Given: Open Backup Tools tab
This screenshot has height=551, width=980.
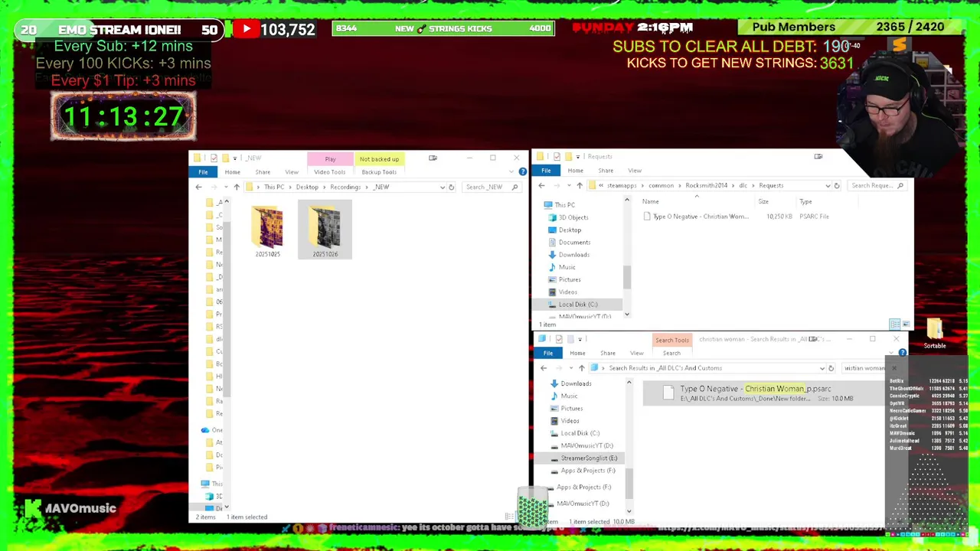Looking at the screenshot, I should pyautogui.click(x=379, y=172).
